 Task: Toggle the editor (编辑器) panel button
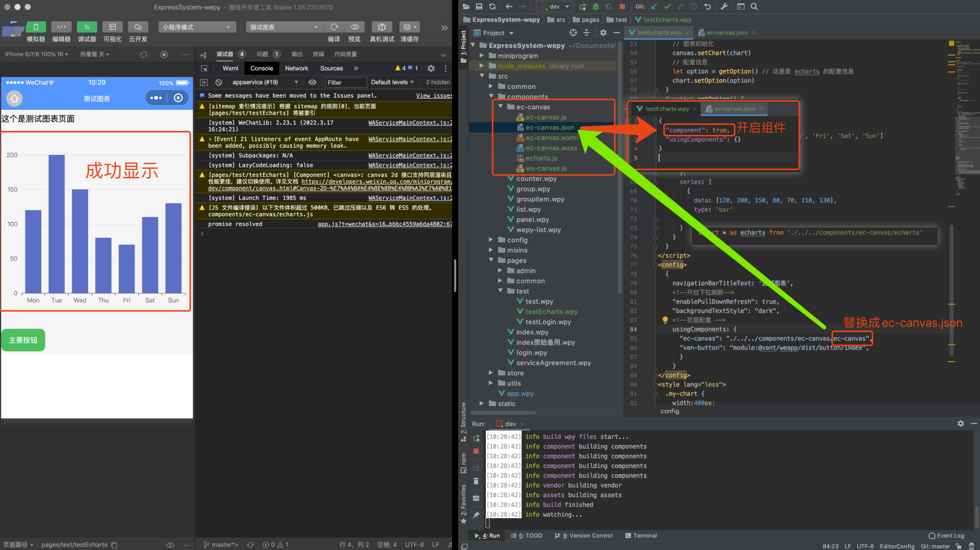(x=61, y=27)
